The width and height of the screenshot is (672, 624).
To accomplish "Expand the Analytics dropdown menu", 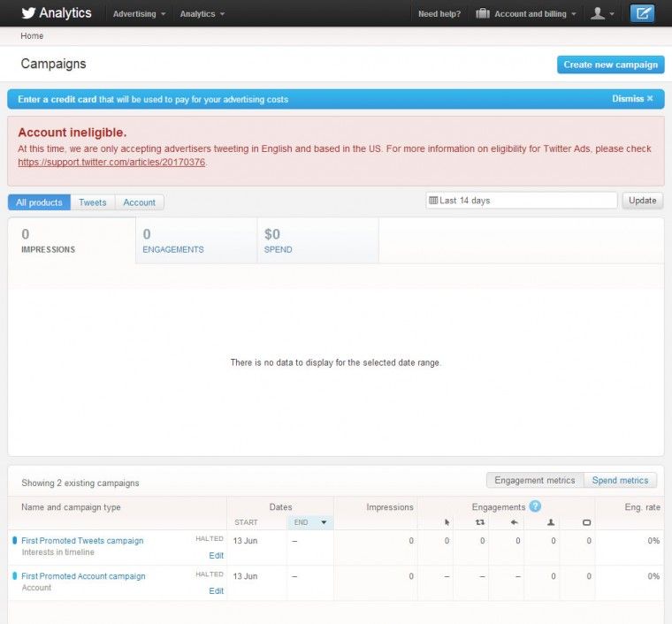I will [x=202, y=14].
